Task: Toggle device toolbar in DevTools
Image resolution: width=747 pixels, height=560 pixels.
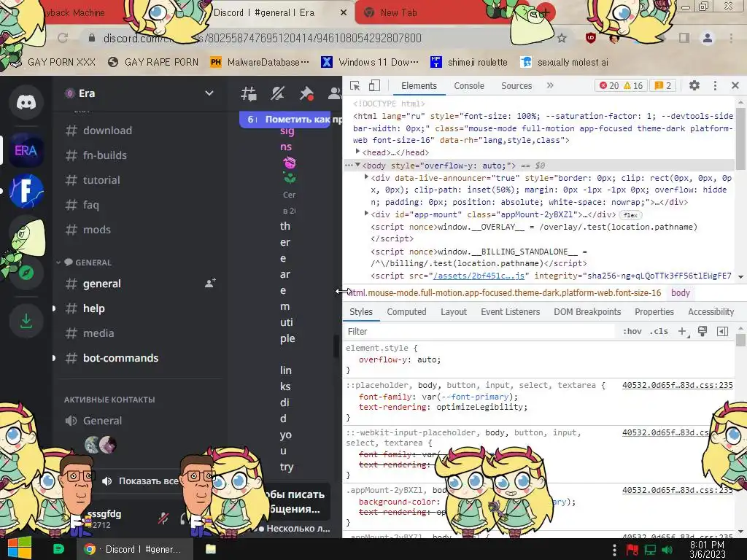Action: pyautogui.click(x=374, y=86)
